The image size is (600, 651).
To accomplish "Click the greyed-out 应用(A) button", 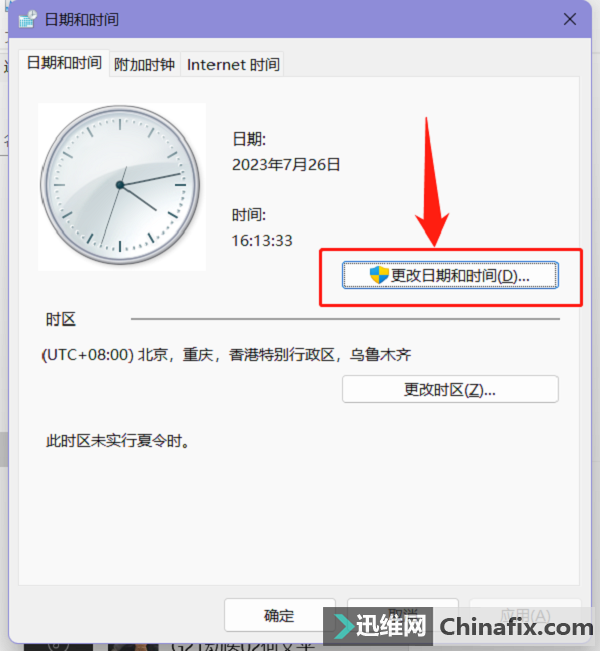I will (x=525, y=604).
